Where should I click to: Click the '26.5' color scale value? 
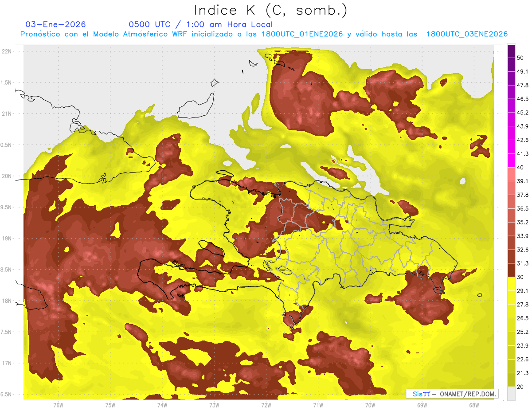pyautogui.click(x=523, y=318)
